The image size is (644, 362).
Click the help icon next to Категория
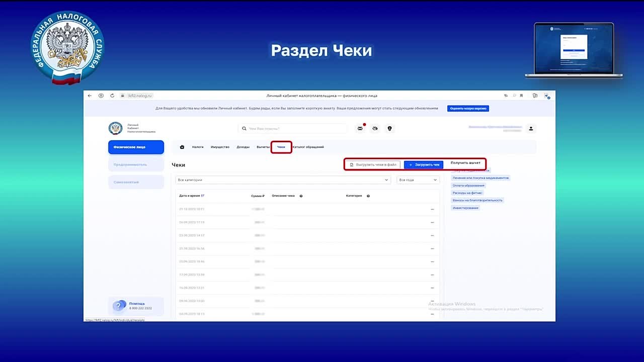tap(368, 196)
